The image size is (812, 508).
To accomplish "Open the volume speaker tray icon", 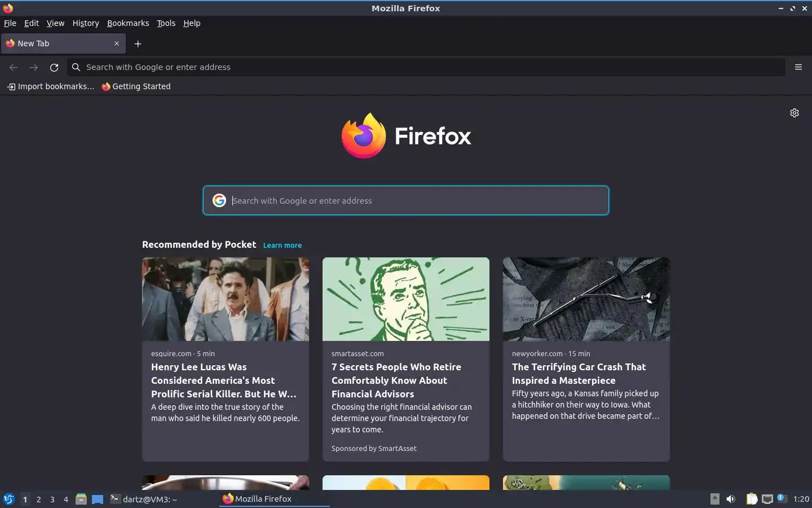I will (731, 499).
